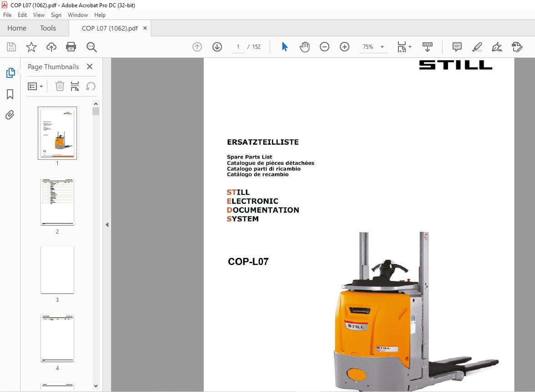
Task: Click the print pages icon in thumbnails
Action: tap(75, 87)
